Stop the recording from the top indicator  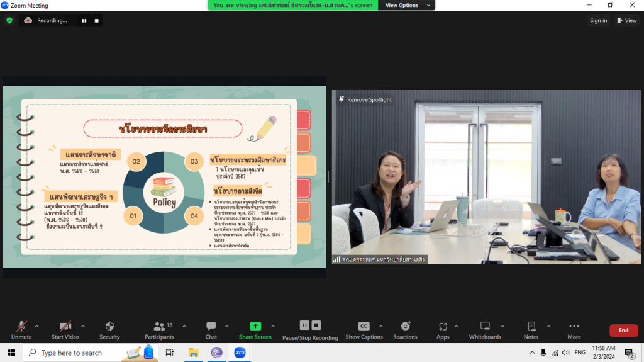pos(97,20)
